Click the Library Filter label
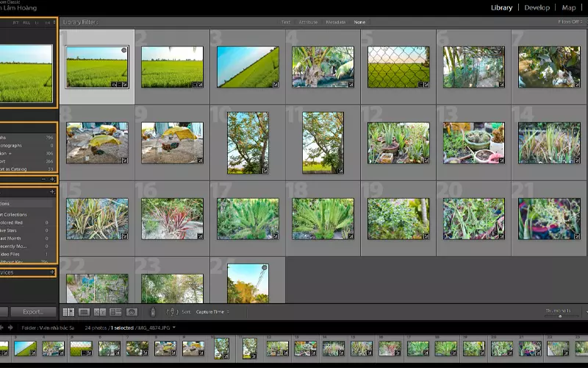 click(80, 22)
